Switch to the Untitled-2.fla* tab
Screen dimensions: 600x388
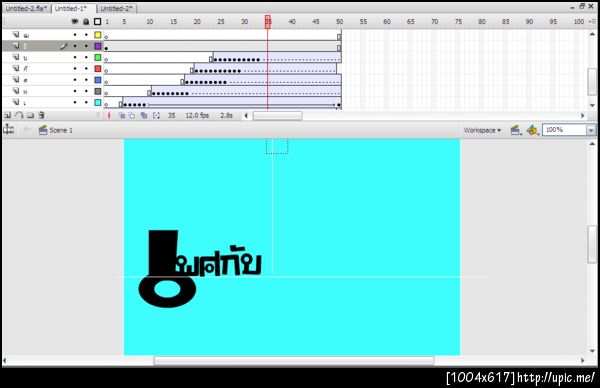(26, 8)
